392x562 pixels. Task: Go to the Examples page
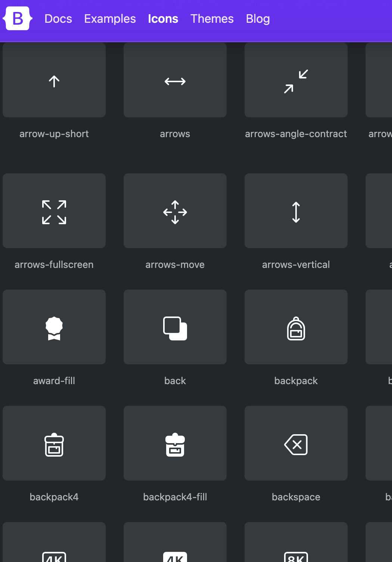(x=110, y=19)
